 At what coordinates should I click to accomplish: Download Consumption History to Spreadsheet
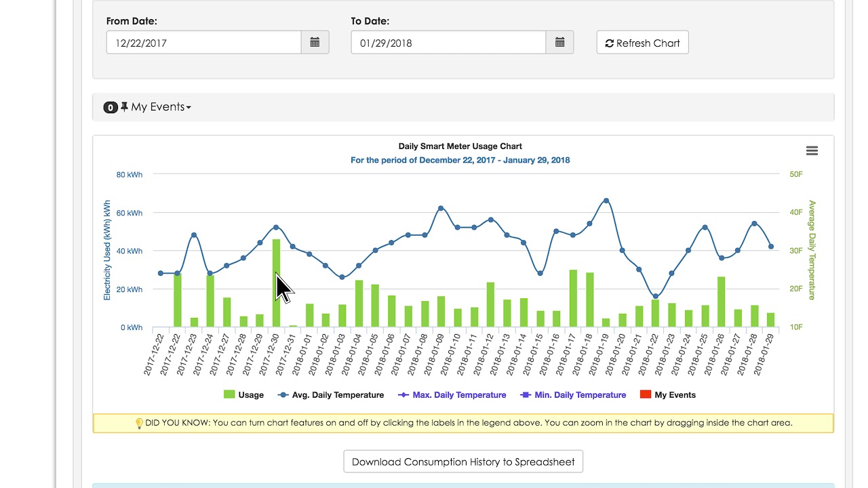tap(463, 462)
